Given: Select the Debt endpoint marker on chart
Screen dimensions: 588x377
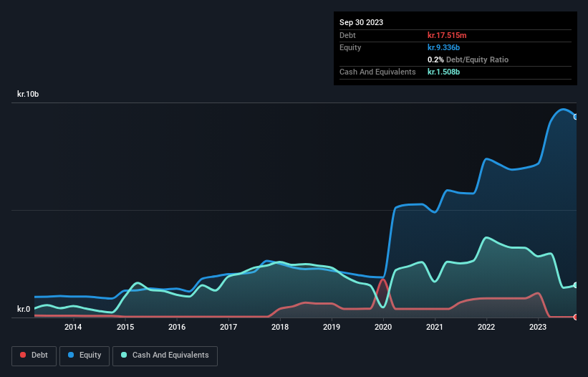Looking at the screenshot, I should pyautogui.click(x=576, y=317).
